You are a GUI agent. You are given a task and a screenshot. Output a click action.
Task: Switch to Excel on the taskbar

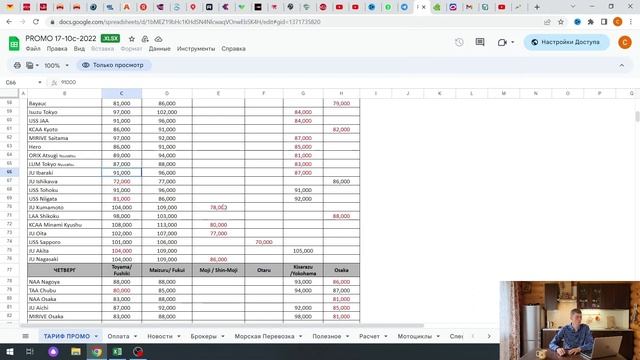pyautogui.click(x=117, y=351)
